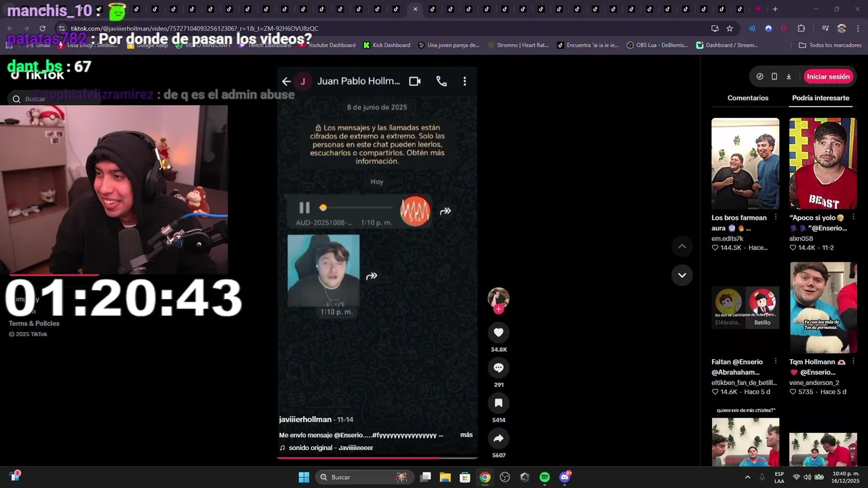
Task: Open Youtube Dashboard bookmark
Action: coord(328,45)
